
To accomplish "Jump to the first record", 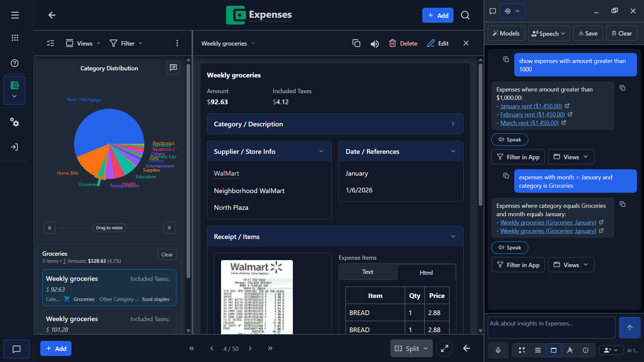I will coord(192,348).
